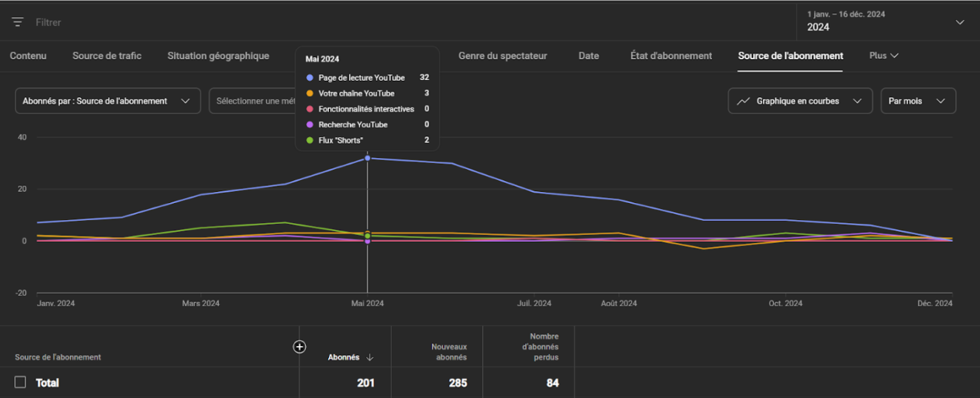
Task: Click the Mars 2024 axis label
Action: (201, 303)
